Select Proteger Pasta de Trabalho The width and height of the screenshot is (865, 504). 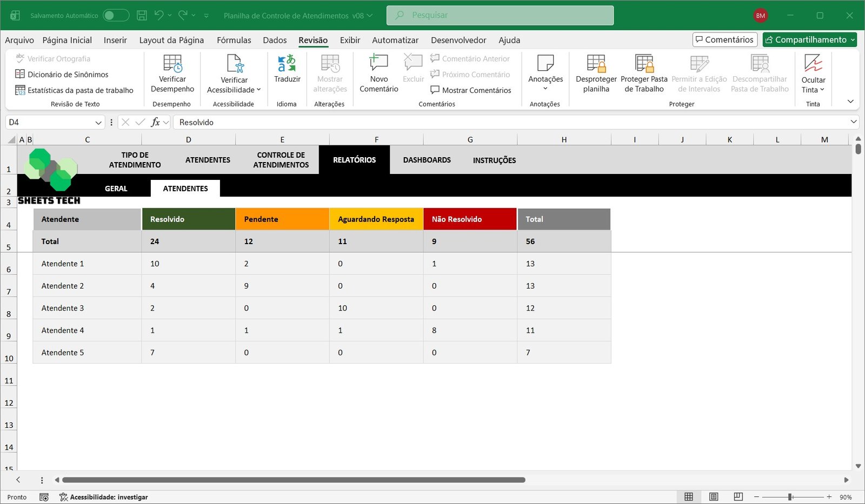[644, 64]
